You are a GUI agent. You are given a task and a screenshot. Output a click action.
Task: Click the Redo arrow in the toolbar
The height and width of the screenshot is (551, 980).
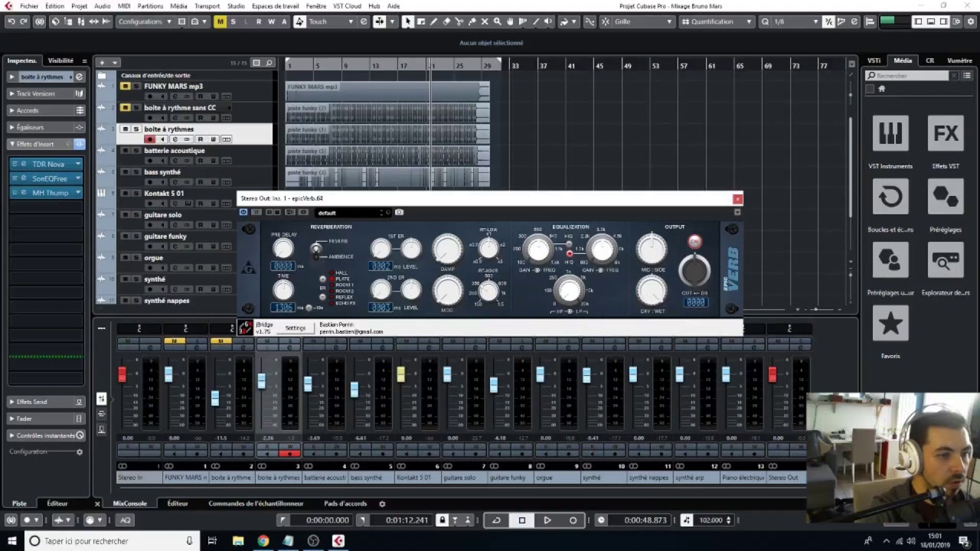(24, 21)
